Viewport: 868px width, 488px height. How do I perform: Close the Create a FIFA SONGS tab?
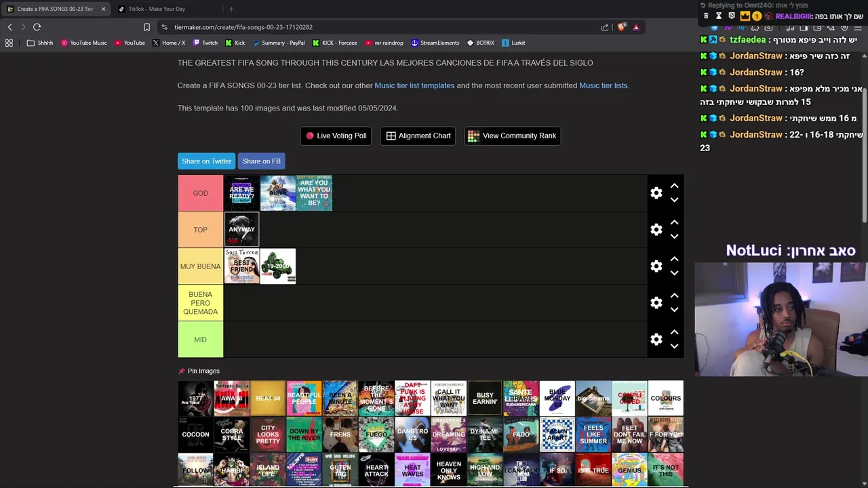click(x=104, y=9)
